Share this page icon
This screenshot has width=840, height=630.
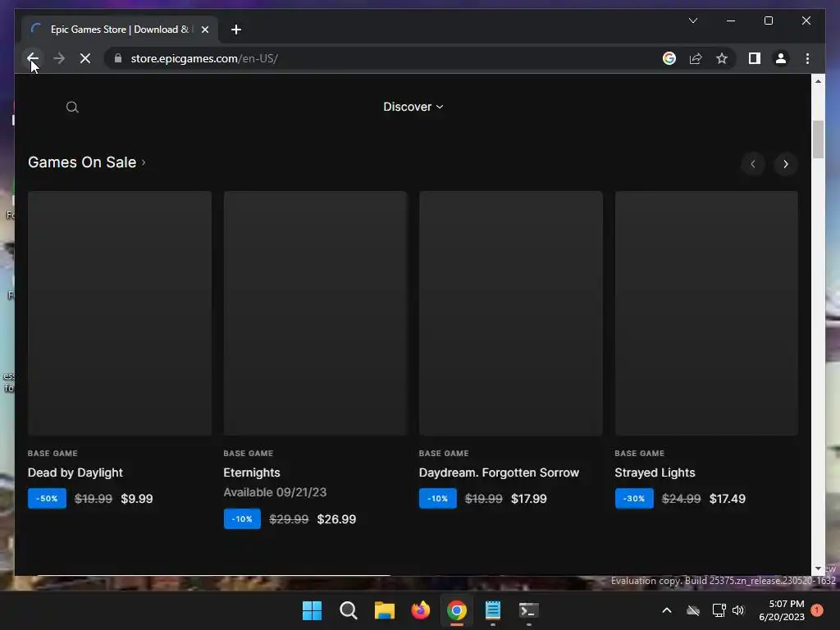pyautogui.click(x=696, y=58)
